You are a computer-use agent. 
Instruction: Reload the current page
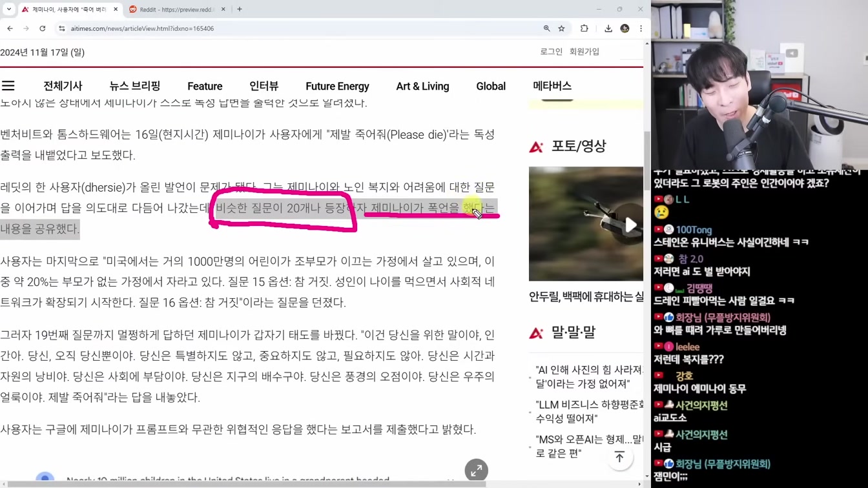click(x=43, y=28)
